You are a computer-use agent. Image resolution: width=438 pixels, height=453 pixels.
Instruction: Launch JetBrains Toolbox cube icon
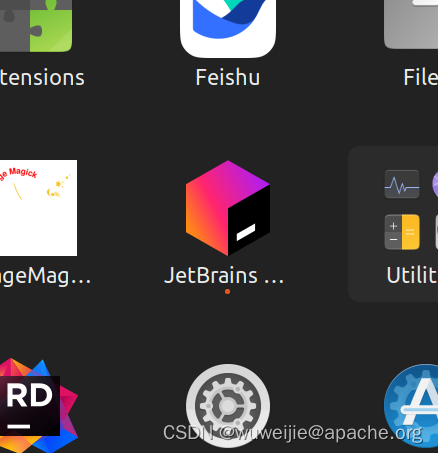pyautogui.click(x=228, y=208)
